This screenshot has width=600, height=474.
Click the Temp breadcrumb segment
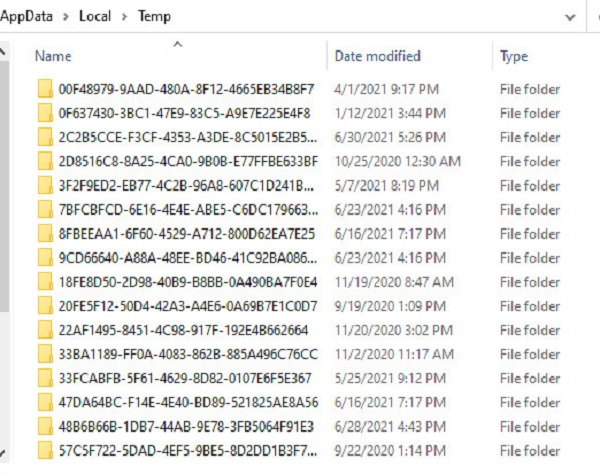point(155,16)
